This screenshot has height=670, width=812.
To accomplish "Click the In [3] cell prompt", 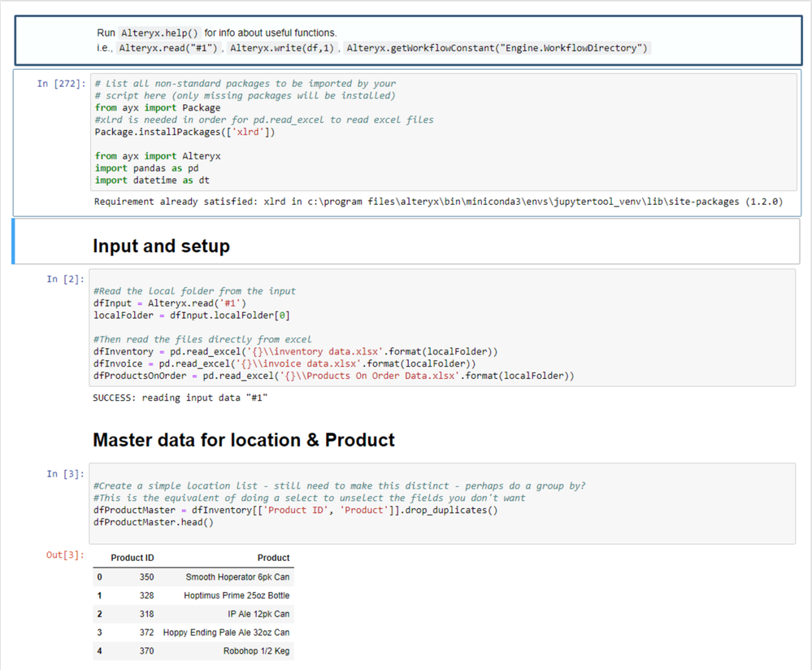I will [x=65, y=474].
